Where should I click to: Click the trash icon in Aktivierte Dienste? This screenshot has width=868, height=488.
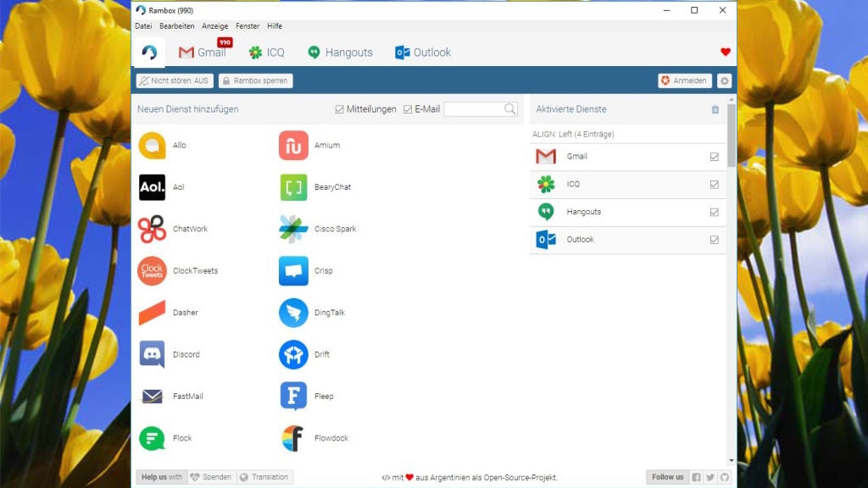715,109
